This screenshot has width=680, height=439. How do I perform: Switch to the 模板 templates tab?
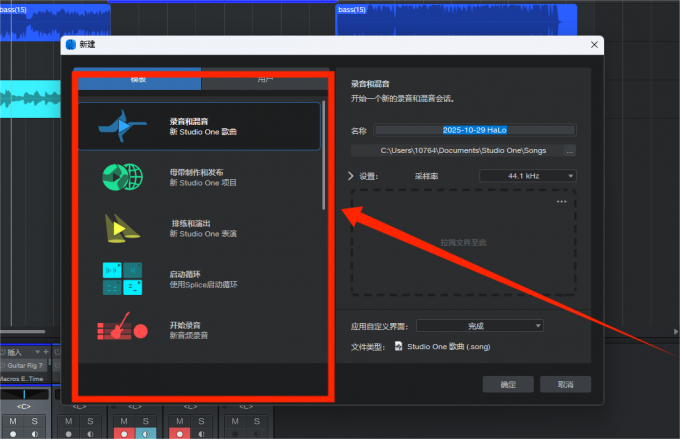[139, 79]
